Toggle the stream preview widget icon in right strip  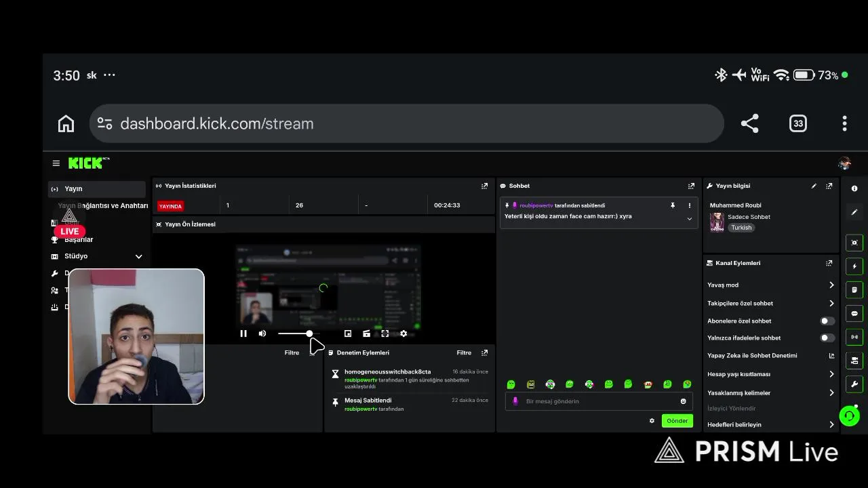point(854,243)
